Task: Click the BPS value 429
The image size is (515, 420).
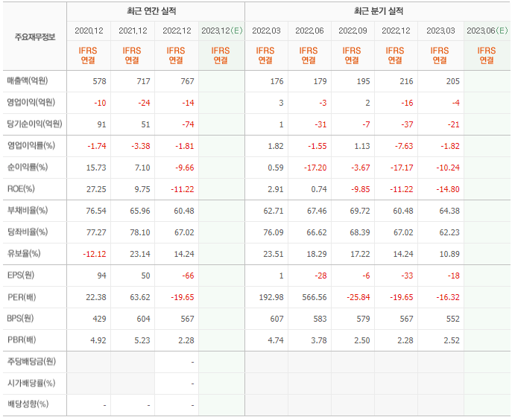Action: pos(99,319)
